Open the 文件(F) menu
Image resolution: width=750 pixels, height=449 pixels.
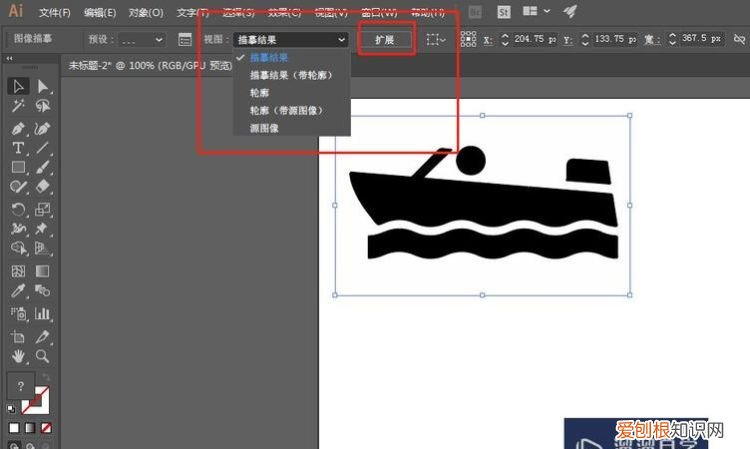click(55, 12)
